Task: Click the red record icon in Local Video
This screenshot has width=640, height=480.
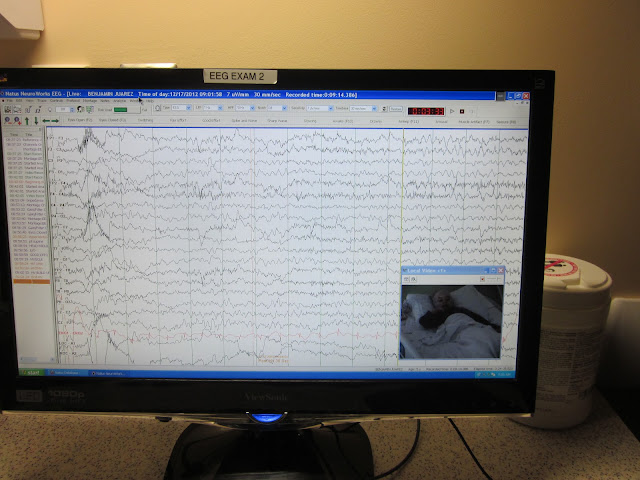Action: 482,279
